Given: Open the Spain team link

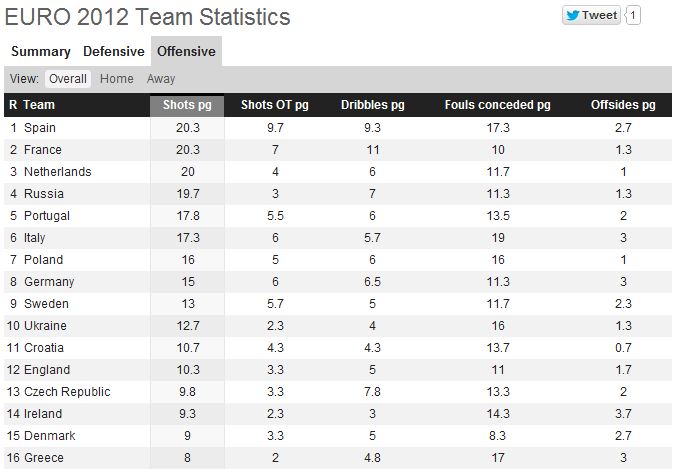Looking at the screenshot, I should pyautogui.click(x=40, y=128).
